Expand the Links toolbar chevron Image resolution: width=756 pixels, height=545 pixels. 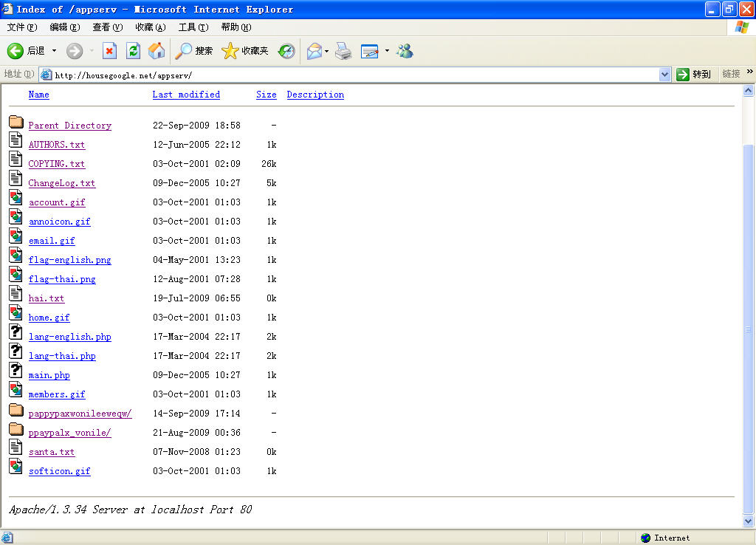(750, 72)
